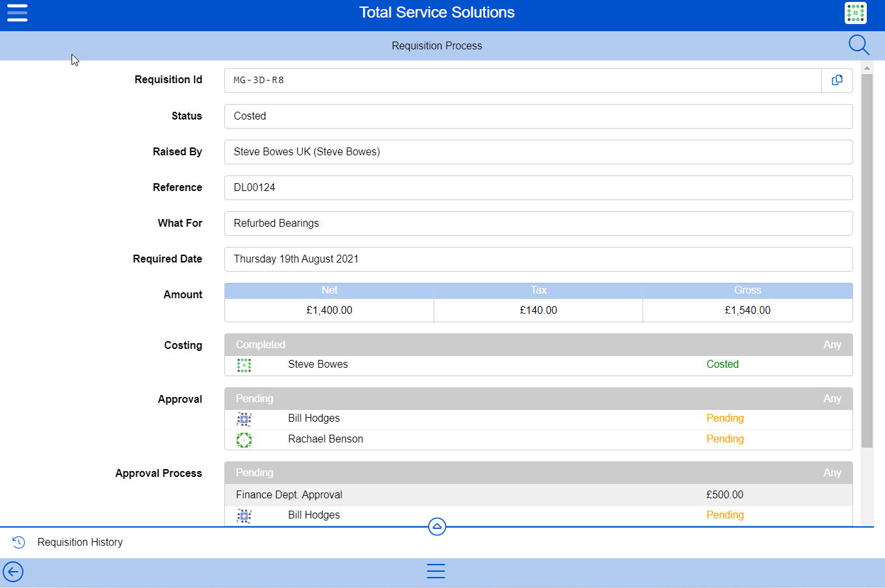This screenshot has height=588, width=885.
Task: Click the Total Service Solutions title
Action: tap(437, 12)
